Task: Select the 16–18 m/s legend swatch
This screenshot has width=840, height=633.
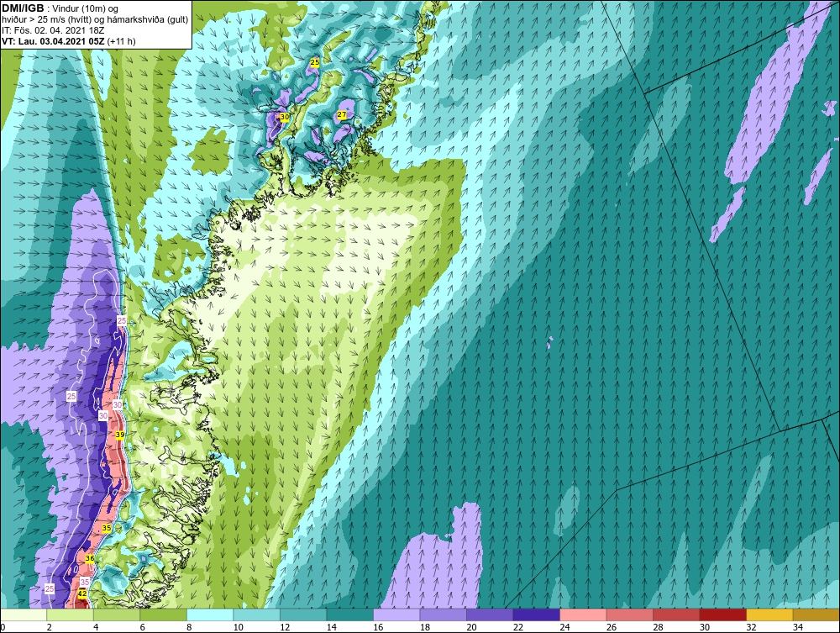Action: pyautogui.click(x=396, y=615)
